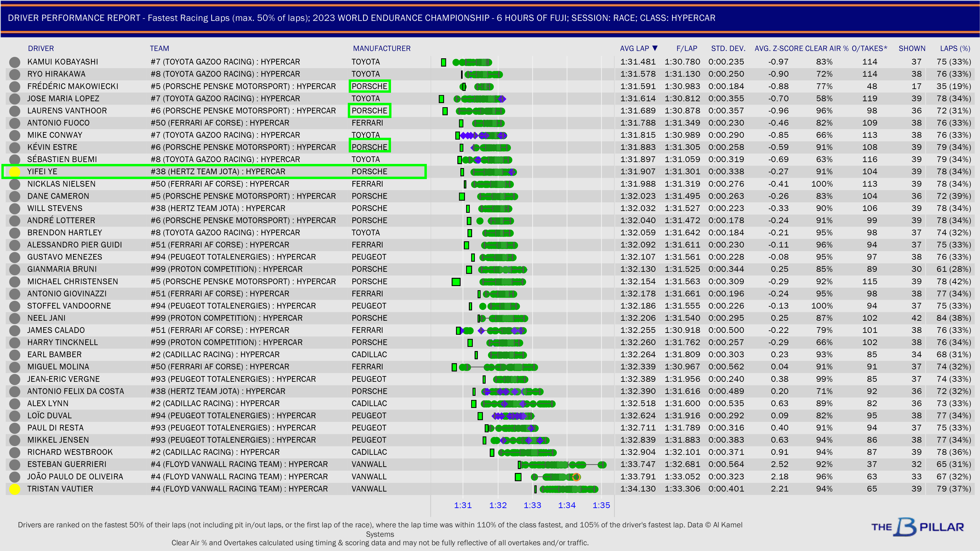The image size is (980, 551).
Task: Click Kamui Kobayashi's green fastest-lap square marker
Action: pyautogui.click(x=444, y=62)
